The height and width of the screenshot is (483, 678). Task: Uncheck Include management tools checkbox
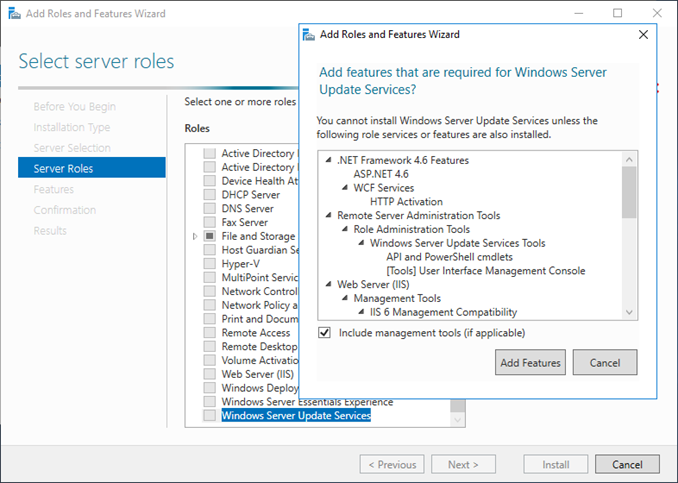click(324, 333)
